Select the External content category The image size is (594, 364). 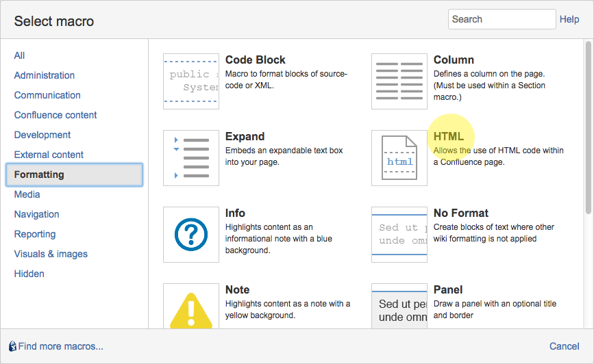pyautogui.click(x=49, y=155)
